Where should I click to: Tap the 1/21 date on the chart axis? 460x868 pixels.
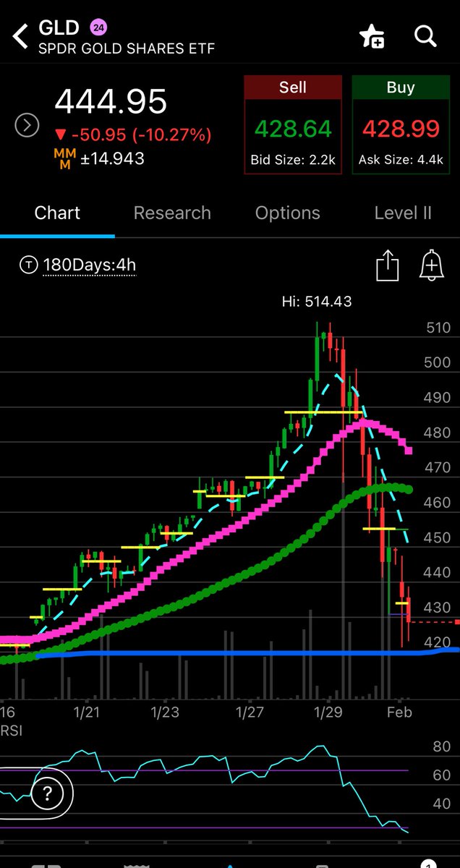[87, 712]
